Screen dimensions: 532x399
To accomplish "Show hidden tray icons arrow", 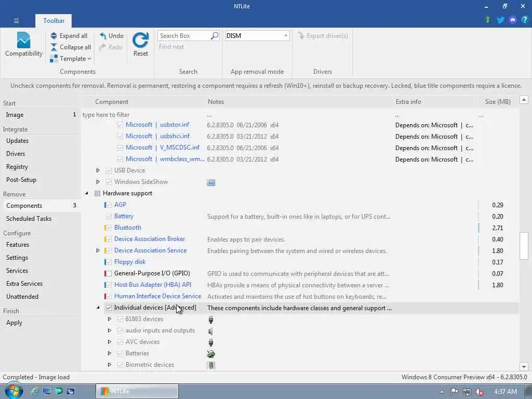I will [442, 392].
